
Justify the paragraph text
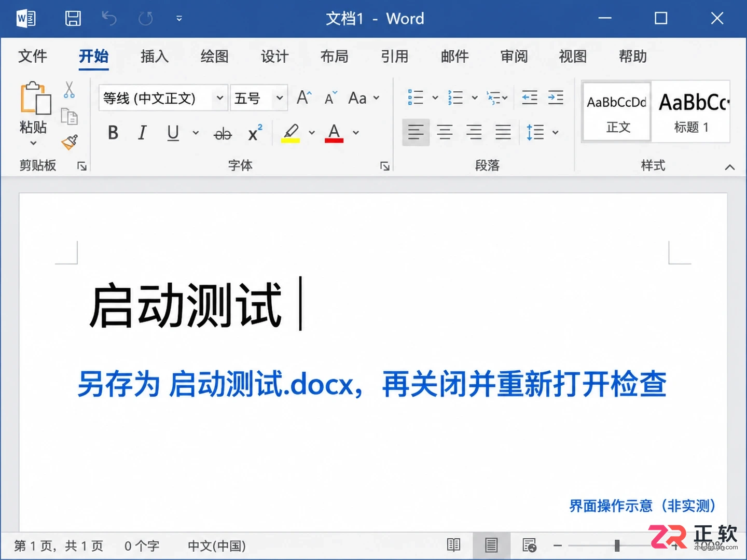pyautogui.click(x=503, y=132)
